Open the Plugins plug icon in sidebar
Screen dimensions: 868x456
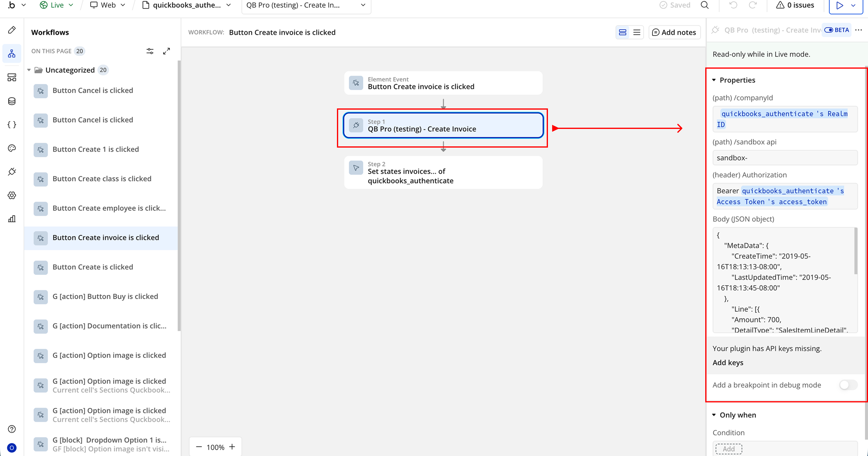(x=12, y=172)
